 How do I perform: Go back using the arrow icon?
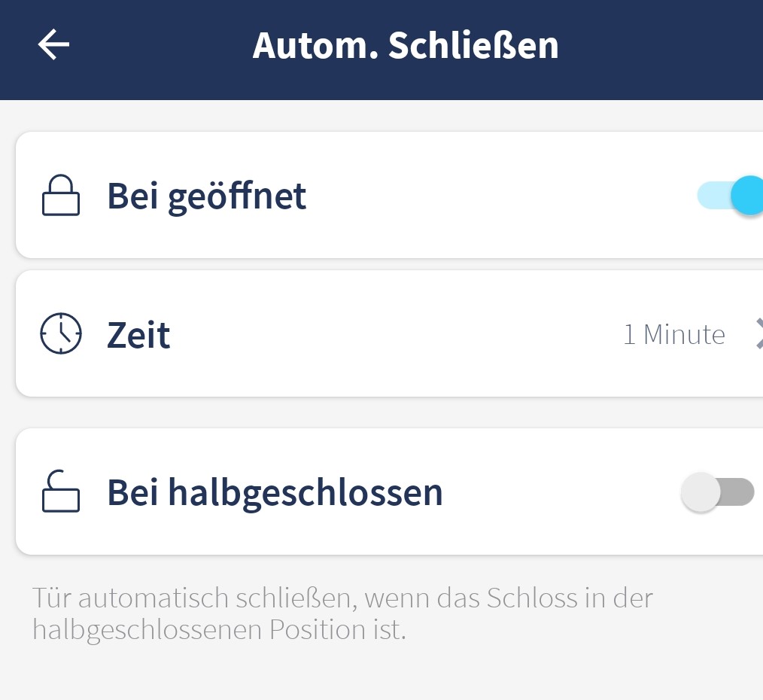click(53, 44)
